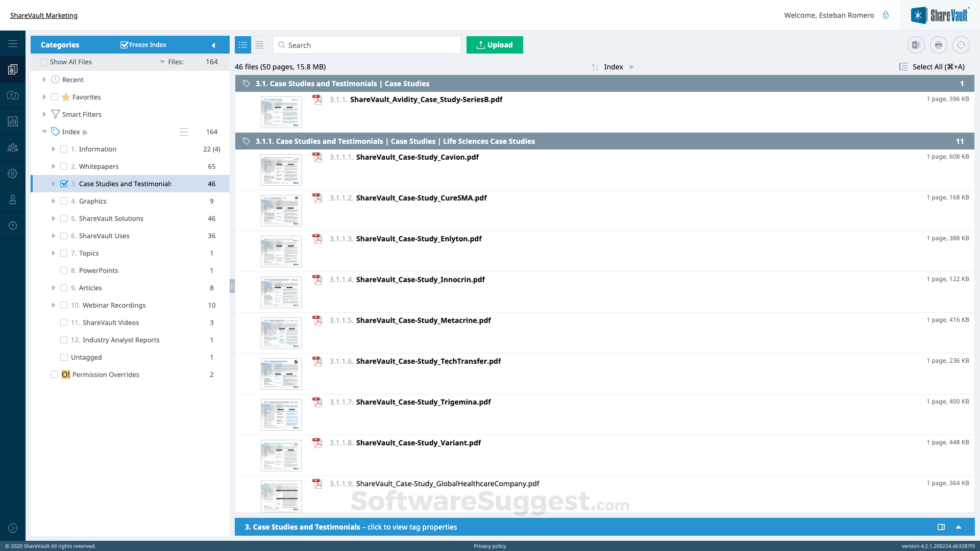The height and width of the screenshot is (551, 980).
Task: Open ShareVault_Case-Study_Cavion.pdf thumbnail
Action: [x=281, y=170]
